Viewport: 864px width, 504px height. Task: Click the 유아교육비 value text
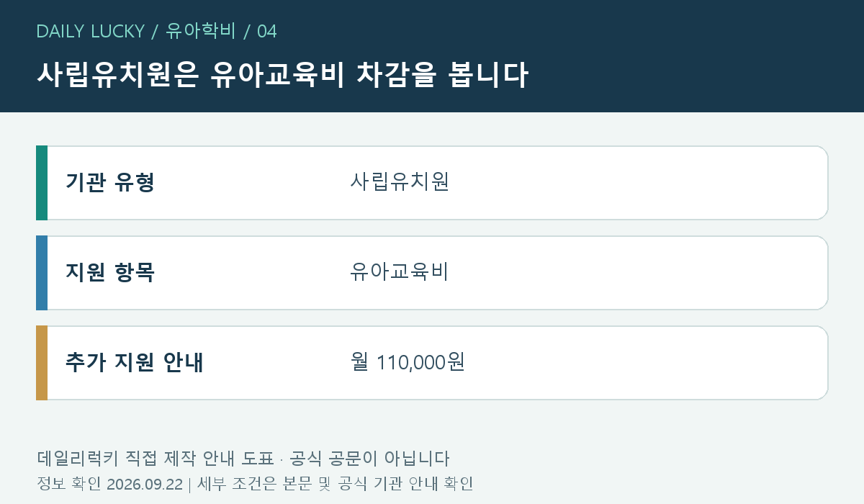400,272
